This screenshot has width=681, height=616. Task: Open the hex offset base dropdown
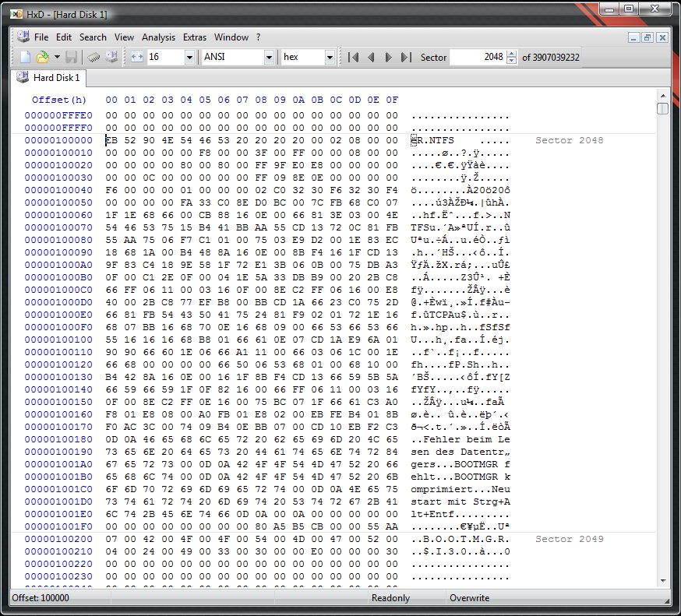pyautogui.click(x=330, y=57)
